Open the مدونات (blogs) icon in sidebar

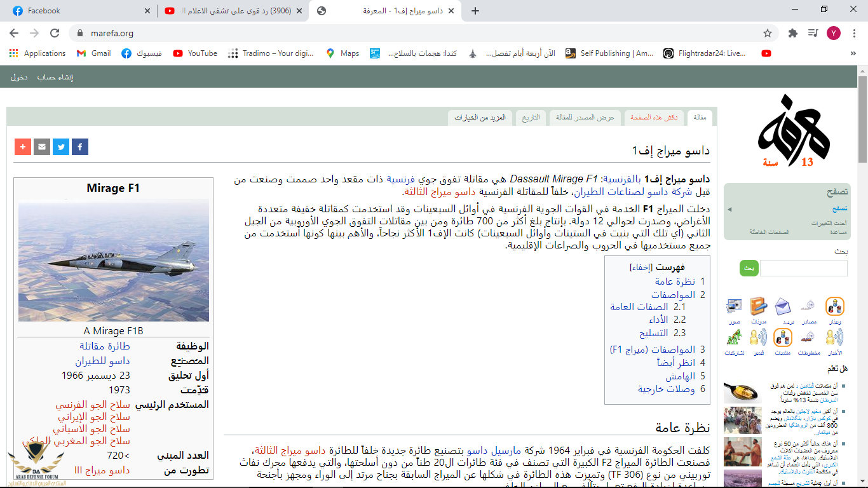point(758,307)
